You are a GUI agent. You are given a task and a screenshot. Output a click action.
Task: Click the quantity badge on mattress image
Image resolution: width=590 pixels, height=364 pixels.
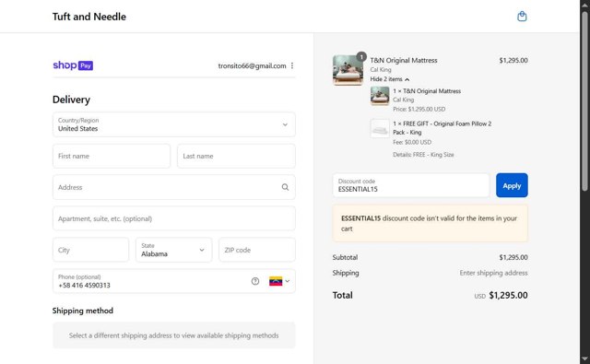[x=361, y=57]
